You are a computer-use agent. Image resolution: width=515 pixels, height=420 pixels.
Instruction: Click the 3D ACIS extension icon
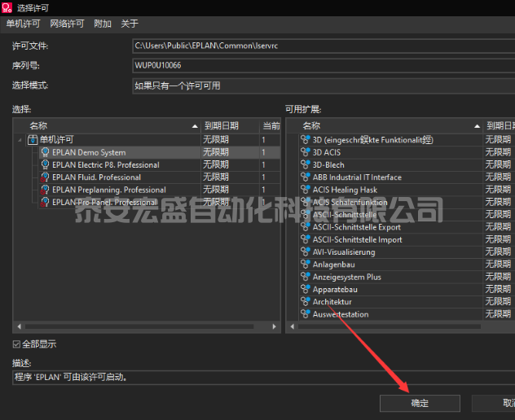[x=306, y=152]
